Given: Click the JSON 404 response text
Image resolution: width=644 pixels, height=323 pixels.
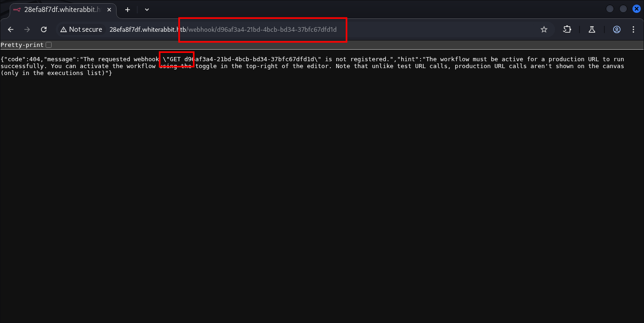Looking at the screenshot, I should pos(276,66).
